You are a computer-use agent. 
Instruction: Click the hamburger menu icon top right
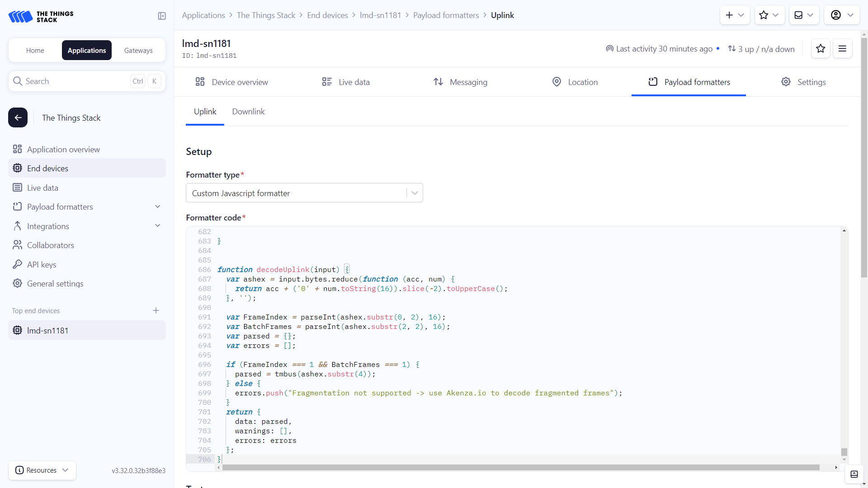point(843,48)
